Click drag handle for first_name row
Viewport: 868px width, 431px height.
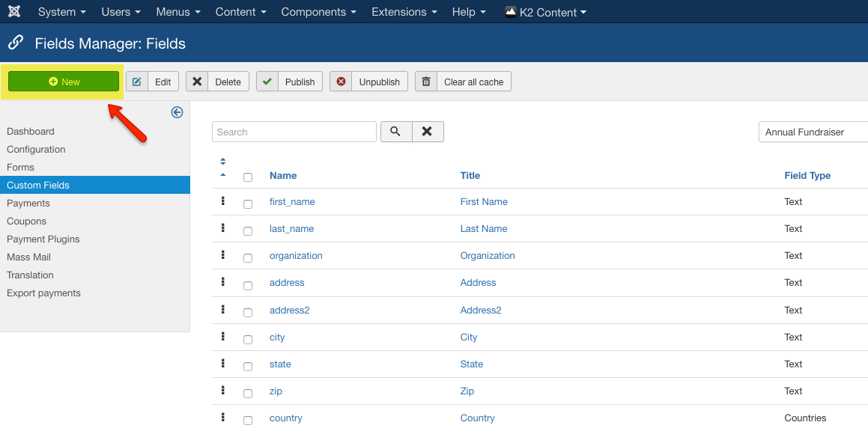pos(223,201)
